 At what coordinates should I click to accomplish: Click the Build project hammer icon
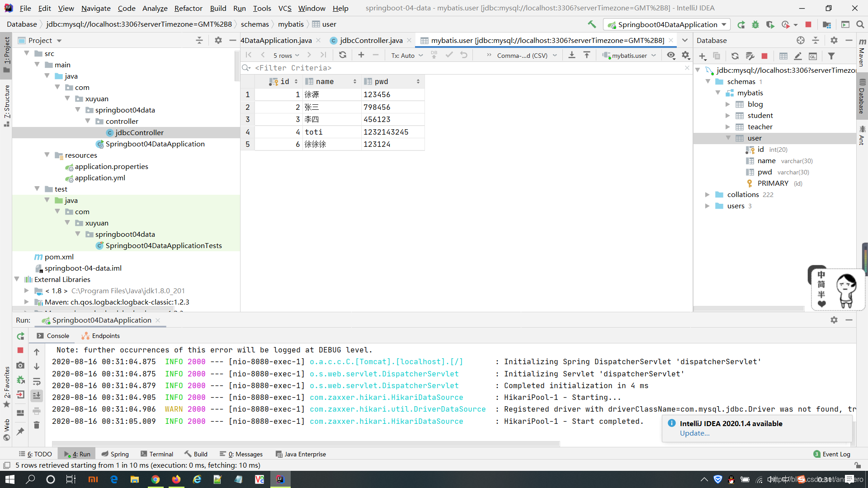click(592, 24)
